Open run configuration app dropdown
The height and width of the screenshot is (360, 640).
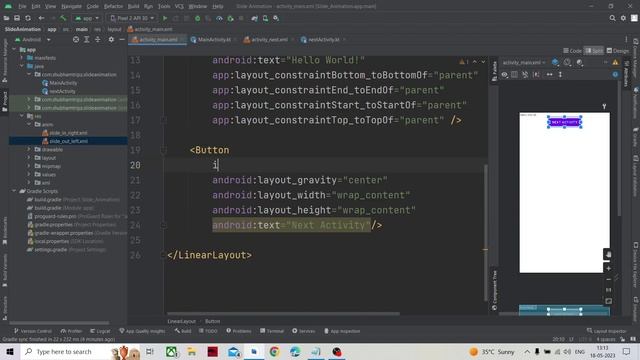point(87,18)
